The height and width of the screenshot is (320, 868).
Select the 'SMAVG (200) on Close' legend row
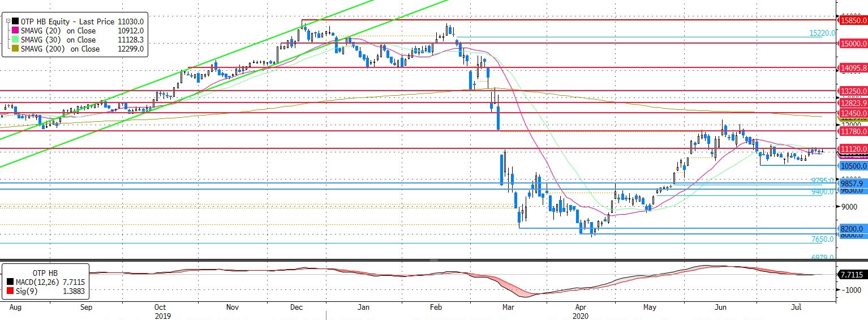pos(60,49)
